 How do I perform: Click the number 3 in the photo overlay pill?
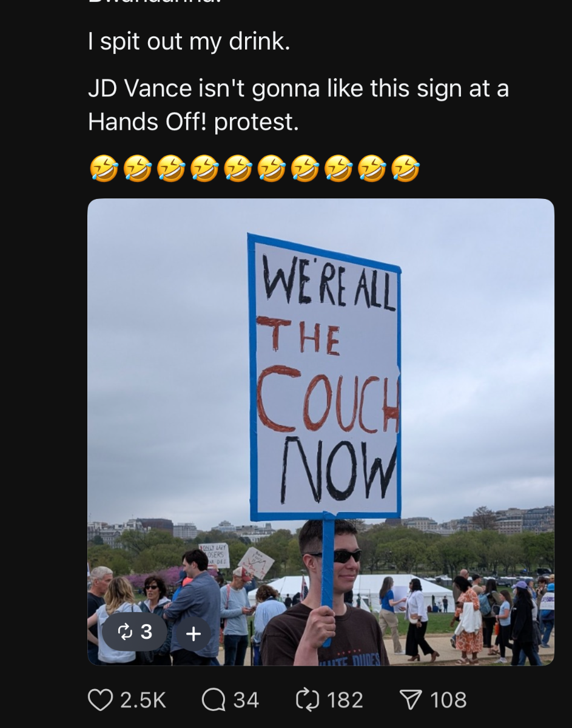146,633
